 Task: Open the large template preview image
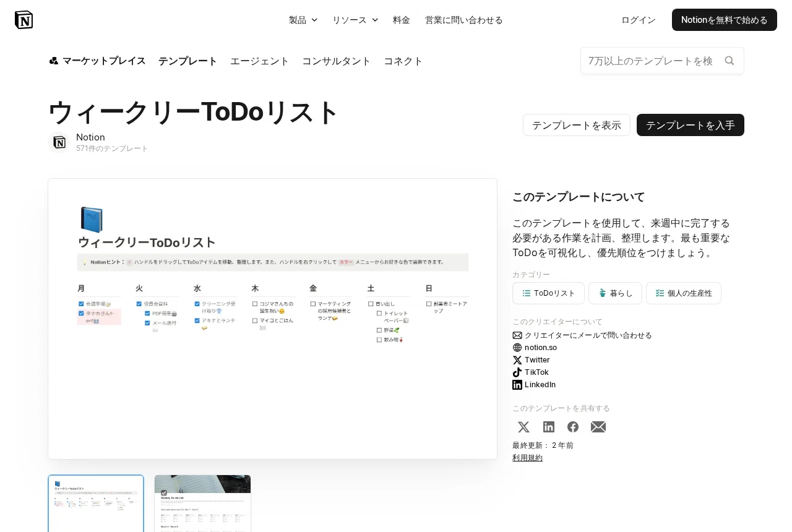click(273, 319)
